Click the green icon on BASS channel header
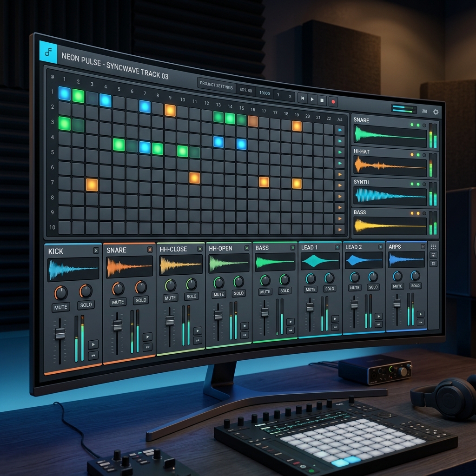 293,248
